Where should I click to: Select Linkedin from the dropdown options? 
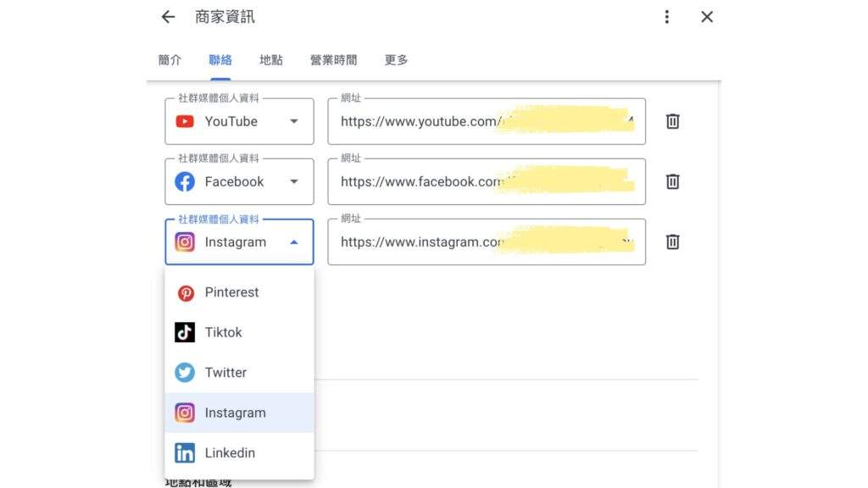pos(230,453)
